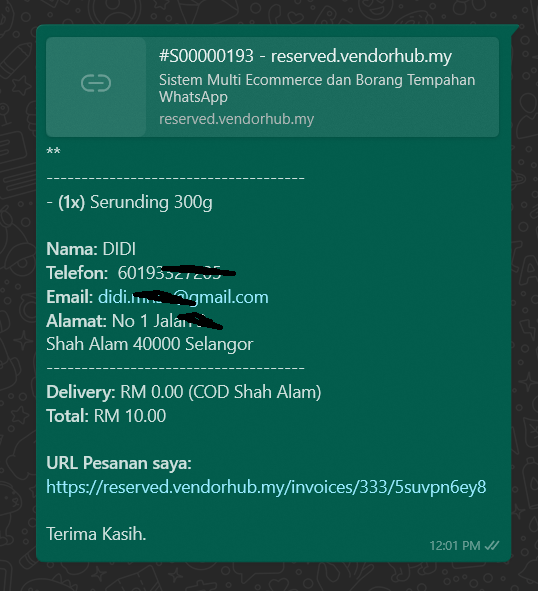Click the URL Pesanan saya label
The height and width of the screenshot is (591, 538).
click(x=119, y=463)
